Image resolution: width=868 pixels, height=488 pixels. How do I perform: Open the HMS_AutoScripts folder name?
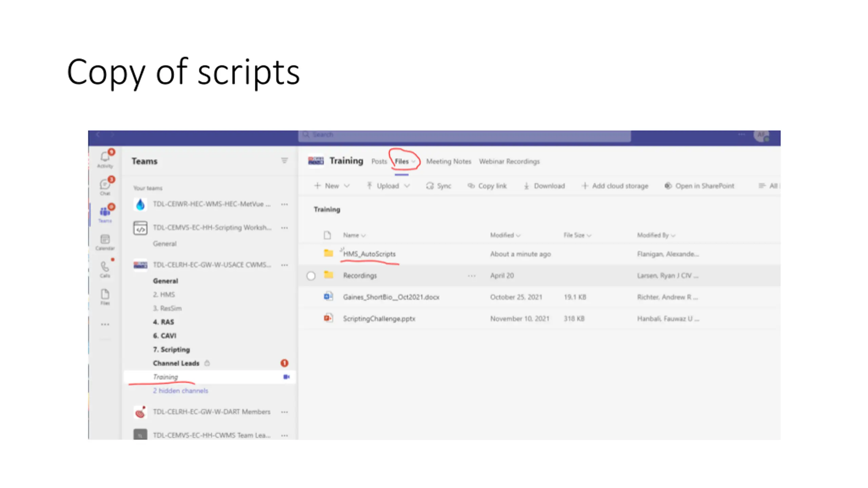[369, 254]
